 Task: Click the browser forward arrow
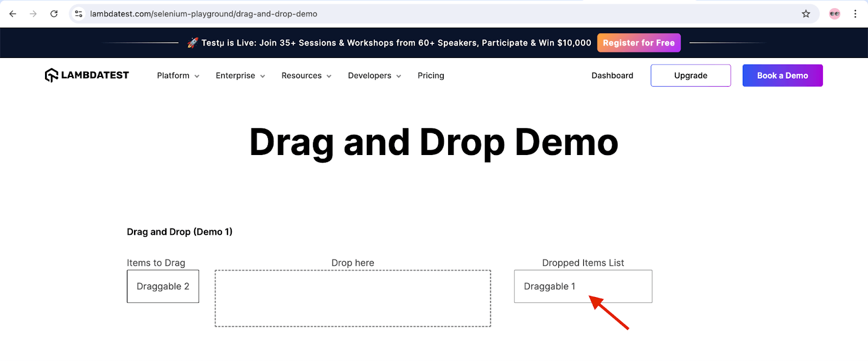tap(33, 14)
